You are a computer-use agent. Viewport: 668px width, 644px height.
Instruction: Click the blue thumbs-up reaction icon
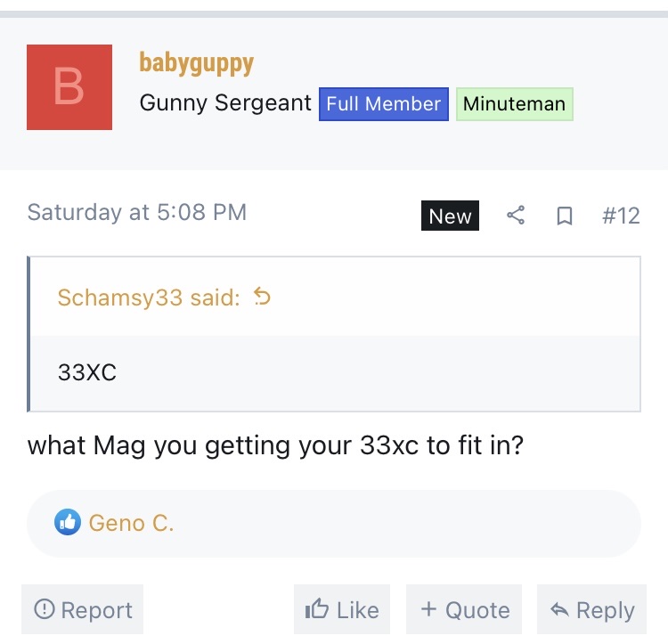pyautogui.click(x=68, y=522)
